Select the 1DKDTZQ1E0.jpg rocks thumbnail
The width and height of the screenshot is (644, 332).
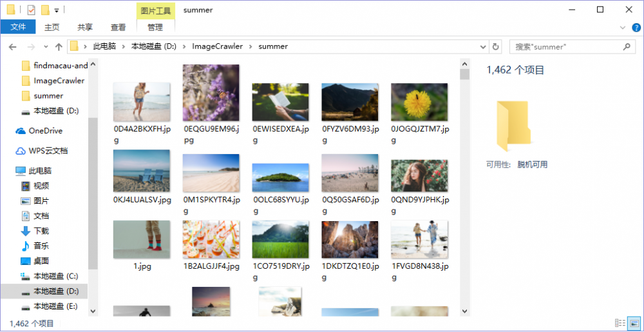[x=350, y=240]
